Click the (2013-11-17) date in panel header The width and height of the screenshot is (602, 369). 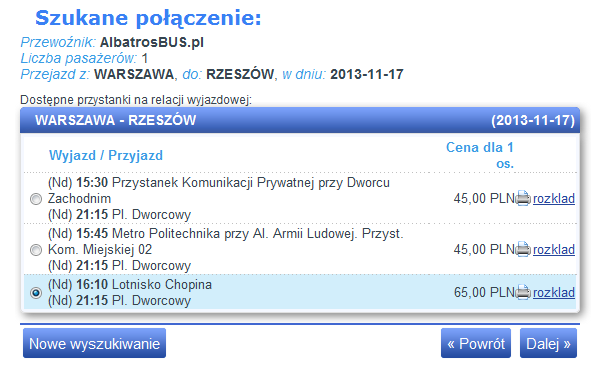[533, 121]
